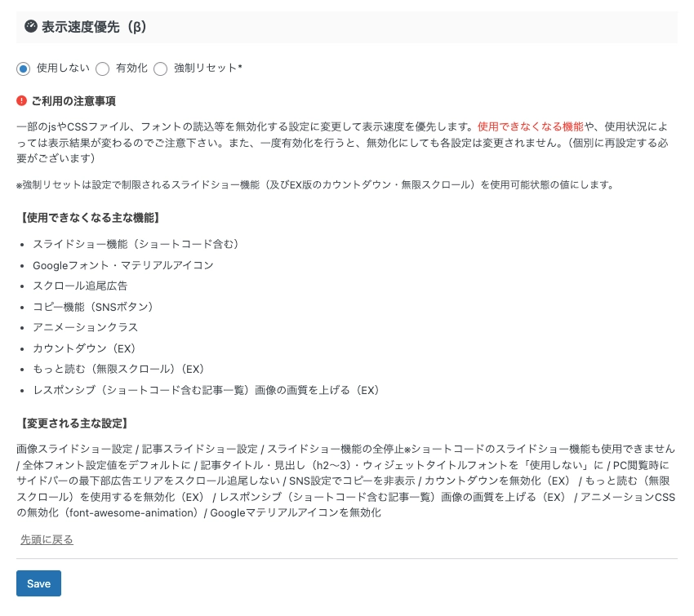The height and width of the screenshot is (616, 694).
Task: Click the スライドショー機能 list item
Action: click(x=139, y=244)
